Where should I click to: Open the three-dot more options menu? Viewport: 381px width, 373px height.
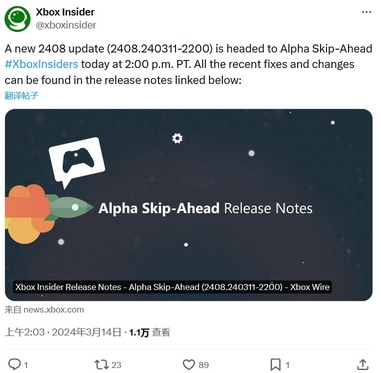[366, 12]
